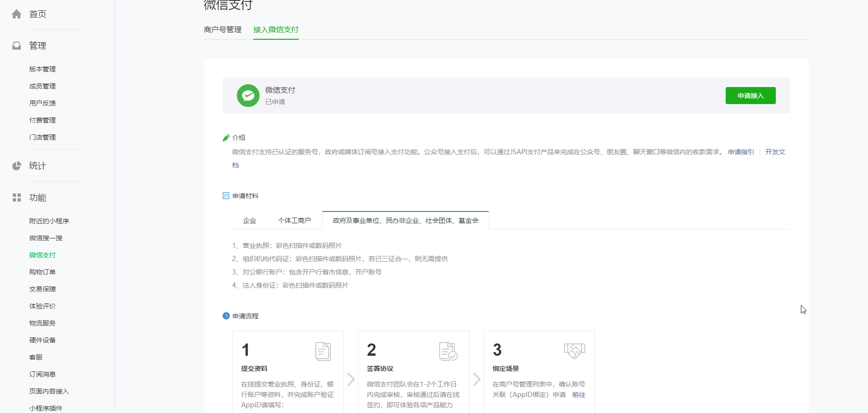Select the 企业 materials tab
The image size is (868, 413).
pos(250,220)
